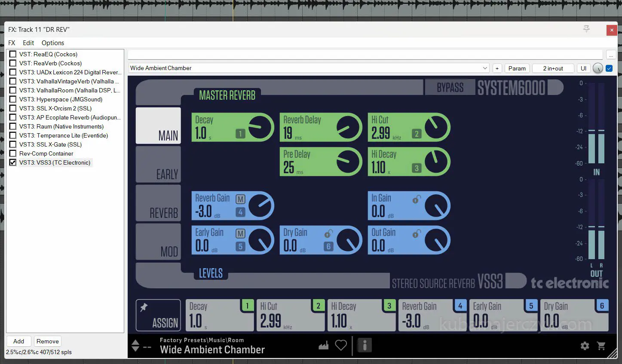Click the Decay knob in Master Reverb
This screenshot has width=622, height=364.
pos(260,127)
